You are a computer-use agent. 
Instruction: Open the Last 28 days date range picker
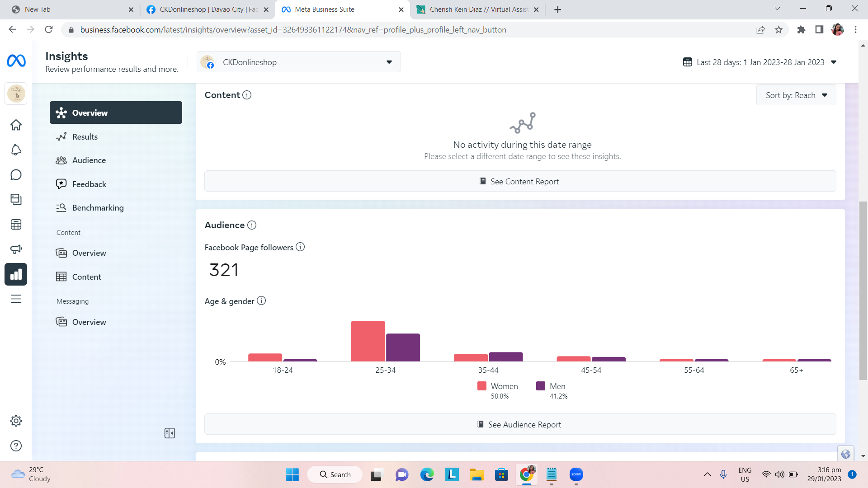pos(759,62)
